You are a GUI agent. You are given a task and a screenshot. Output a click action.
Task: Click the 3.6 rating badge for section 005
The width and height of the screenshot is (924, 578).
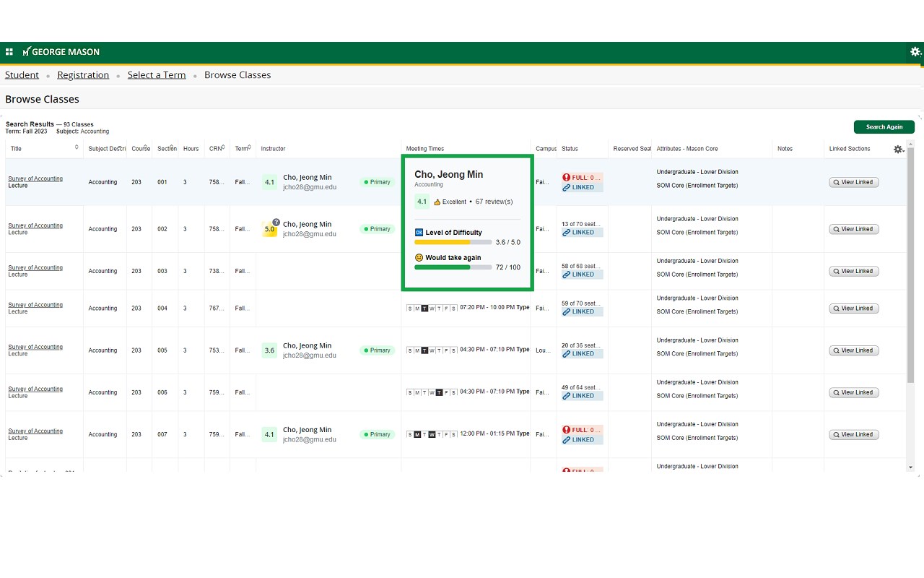coord(269,350)
